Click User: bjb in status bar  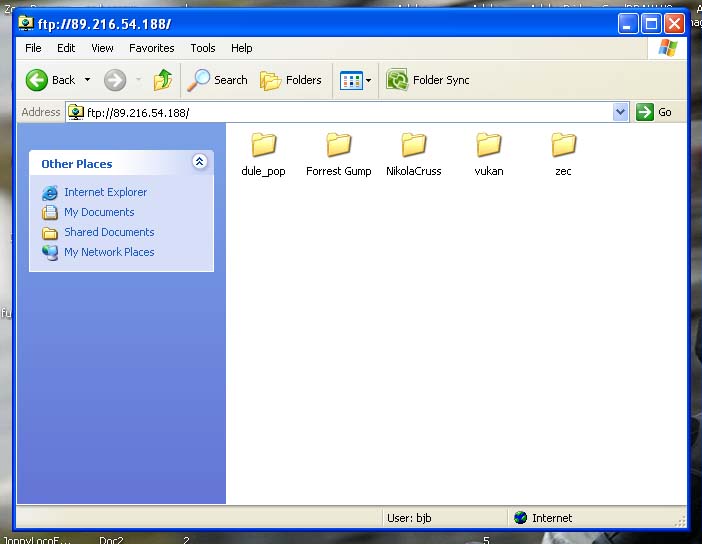(409, 518)
